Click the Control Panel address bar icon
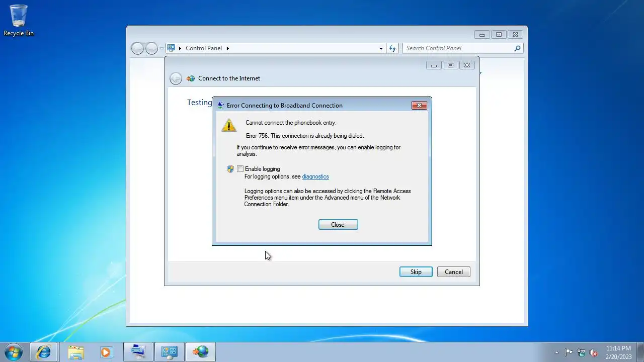This screenshot has height=362, width=644. coord(171,48)
